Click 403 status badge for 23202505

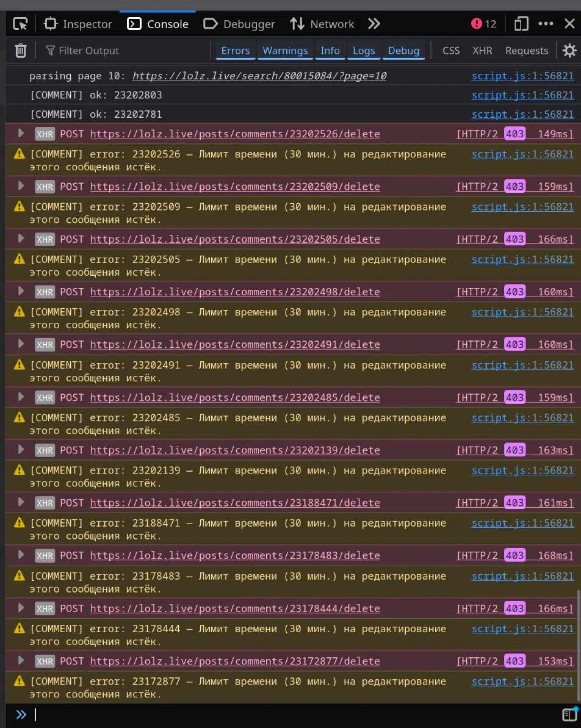(x=514, y=239)
